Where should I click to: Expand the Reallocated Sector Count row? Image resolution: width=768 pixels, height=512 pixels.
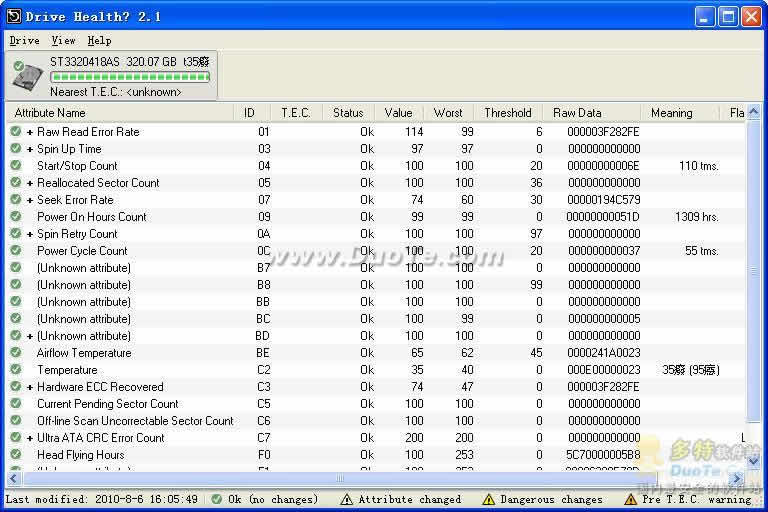click(x=30, y=183)
